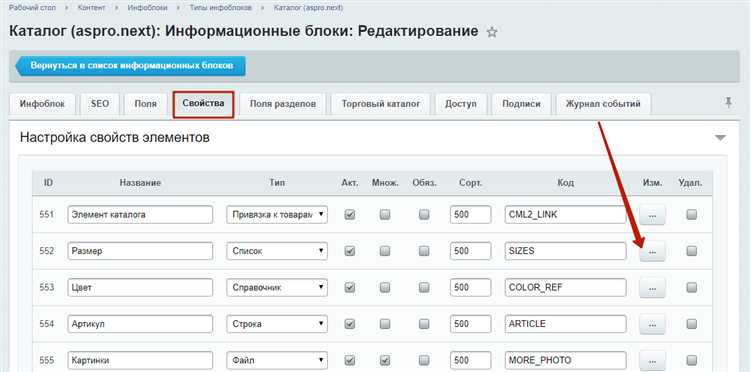This screenshot has height=372, width=750.
Task: Pin the tab bar with the pin icon
Action: pos(728,102)
